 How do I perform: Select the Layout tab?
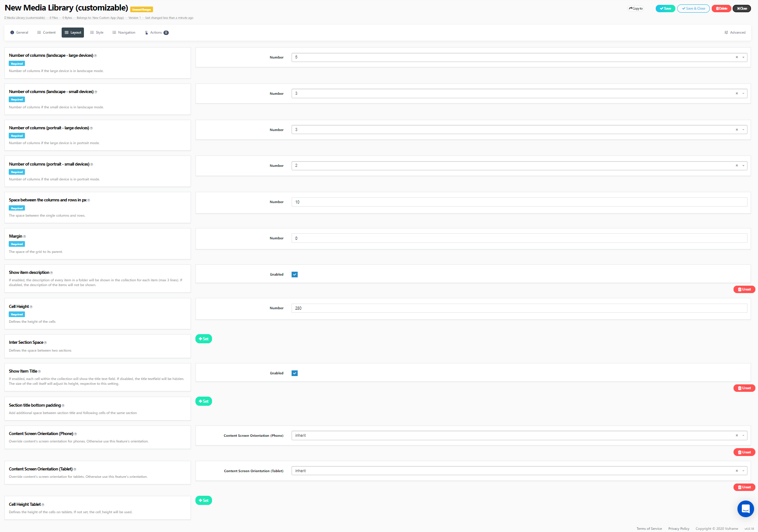click(x=73, y=33)
